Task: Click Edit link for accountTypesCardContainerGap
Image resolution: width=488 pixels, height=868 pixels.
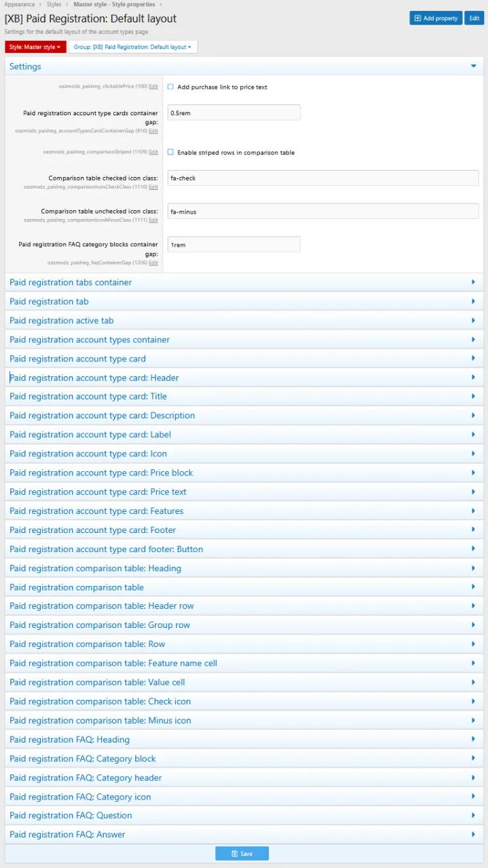Action: pyautogui.click(x=153, y=130)
